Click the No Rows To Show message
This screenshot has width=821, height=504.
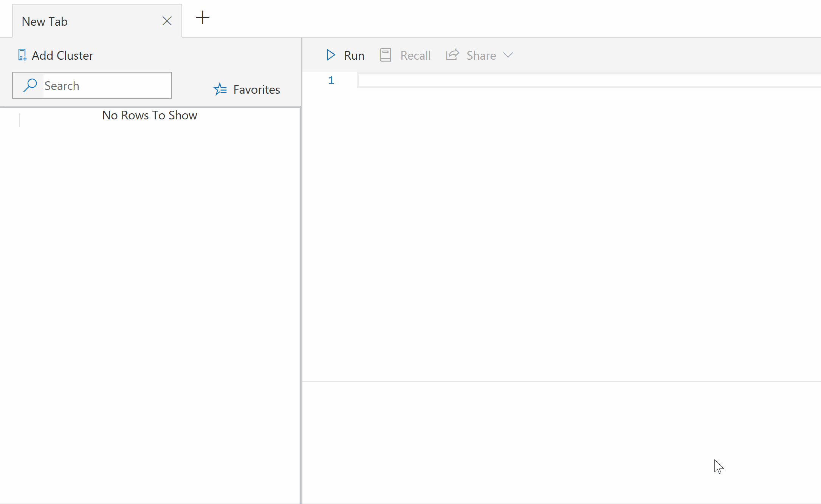pyautogui.click(x=150, y=115)
